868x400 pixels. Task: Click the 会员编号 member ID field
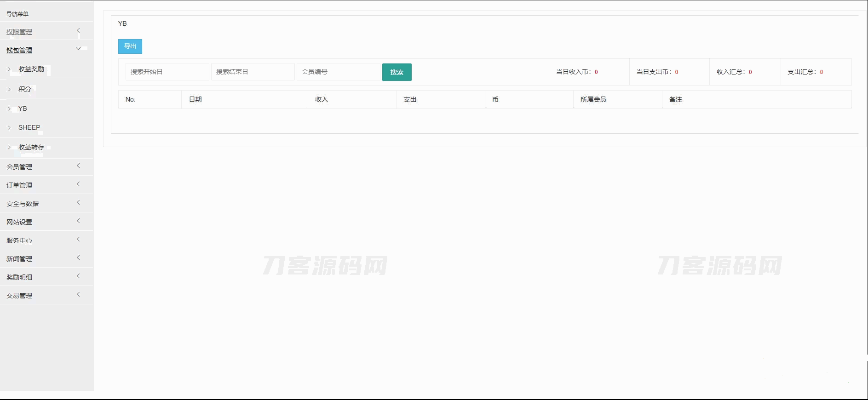tap(338, 72)
